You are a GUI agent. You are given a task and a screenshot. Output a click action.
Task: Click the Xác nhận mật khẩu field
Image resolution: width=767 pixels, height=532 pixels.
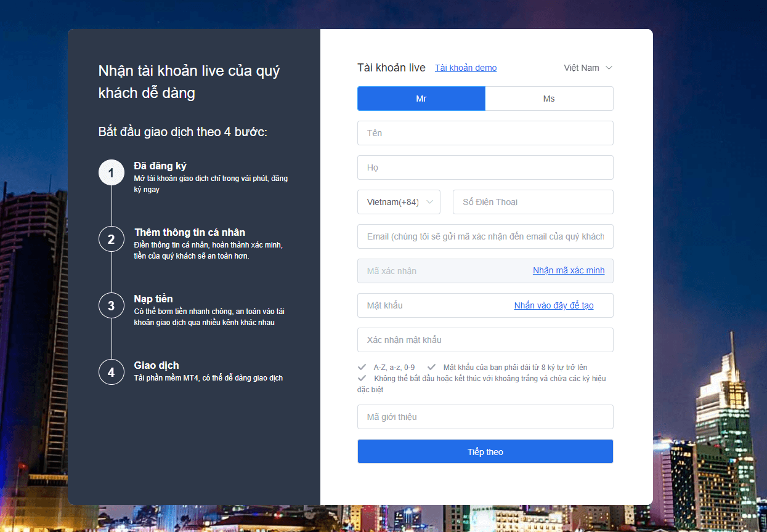tap(485, 340)
